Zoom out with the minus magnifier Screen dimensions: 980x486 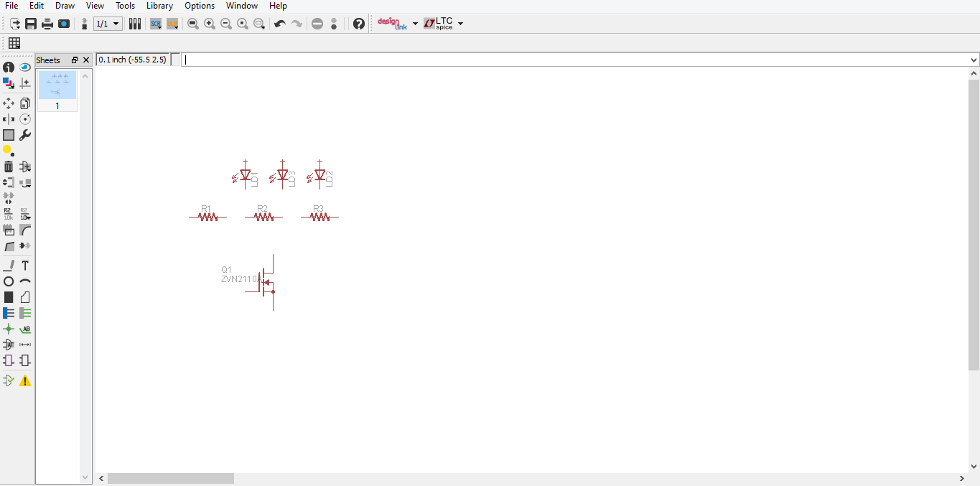(x=226, y=24)
